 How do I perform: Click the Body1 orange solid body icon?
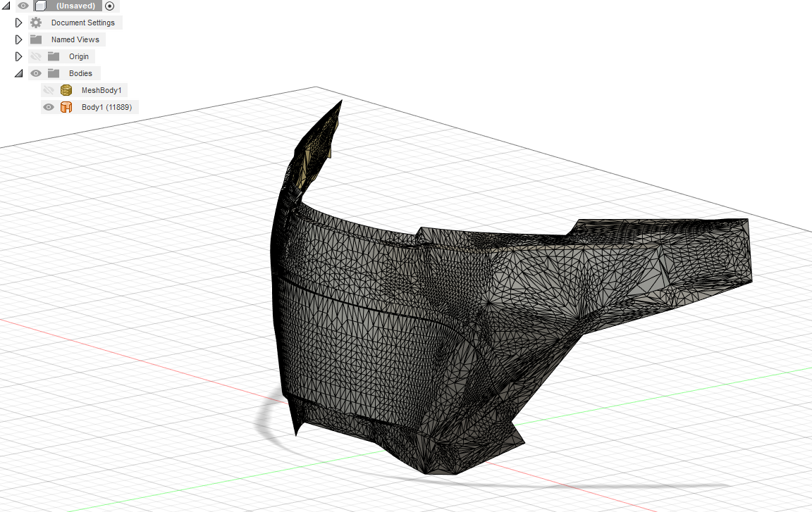[66, 107]
